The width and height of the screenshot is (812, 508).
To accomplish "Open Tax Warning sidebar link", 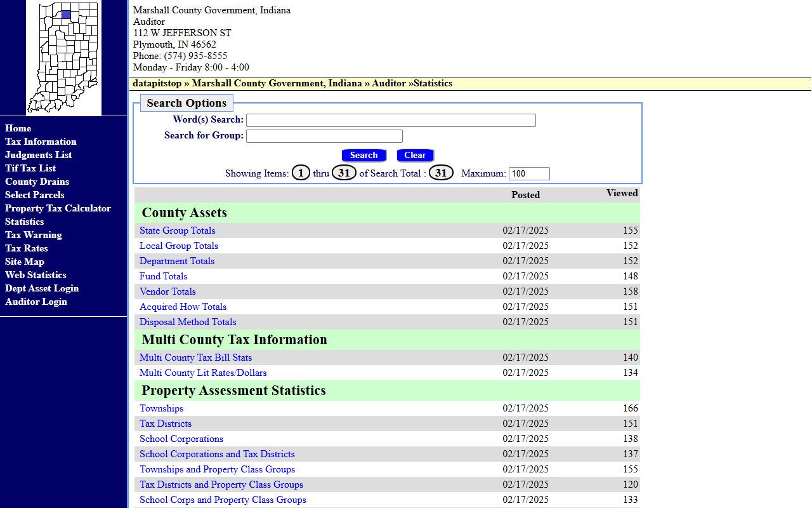I will tap(33, 235).
